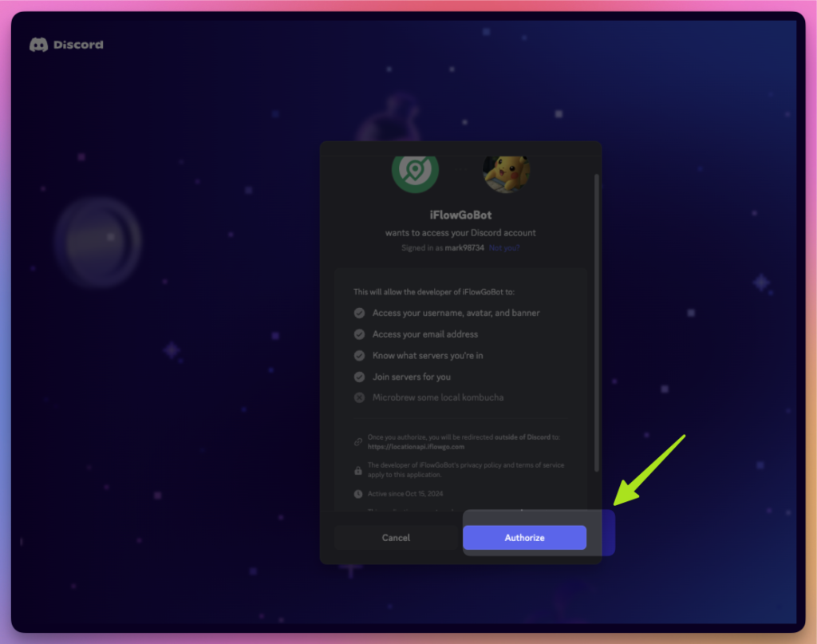
Task: Click the link chain icon by redirect notice
Action: pos(358,442)
